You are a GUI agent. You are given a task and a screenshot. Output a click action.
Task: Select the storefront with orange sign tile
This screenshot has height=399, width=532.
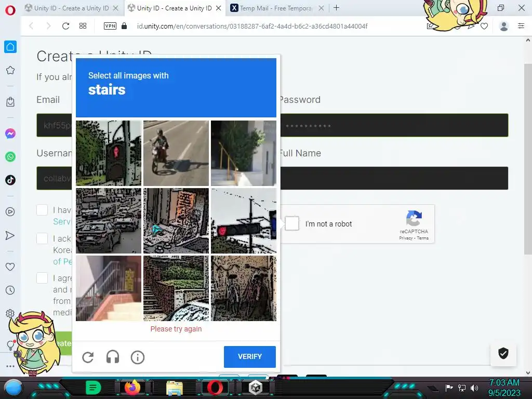(x=176, y=221)
